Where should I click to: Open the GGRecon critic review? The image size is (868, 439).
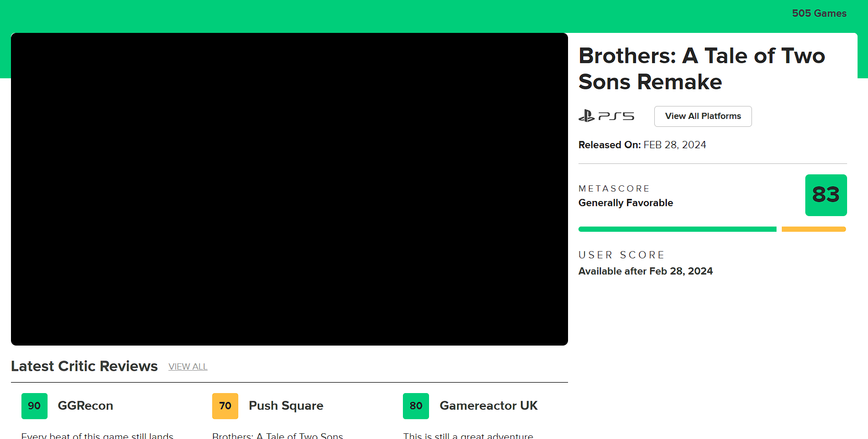[85, 406]
